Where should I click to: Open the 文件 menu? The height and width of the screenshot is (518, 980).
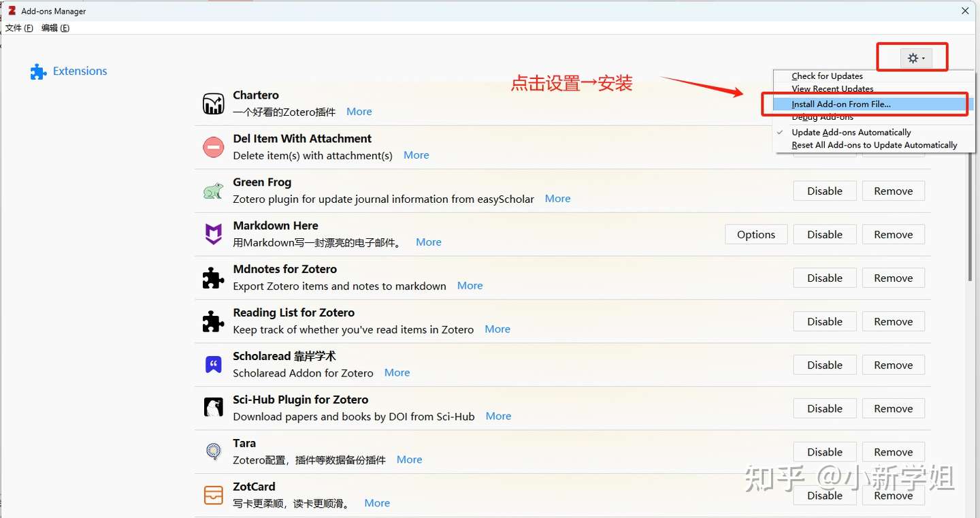tap(19, 28)
